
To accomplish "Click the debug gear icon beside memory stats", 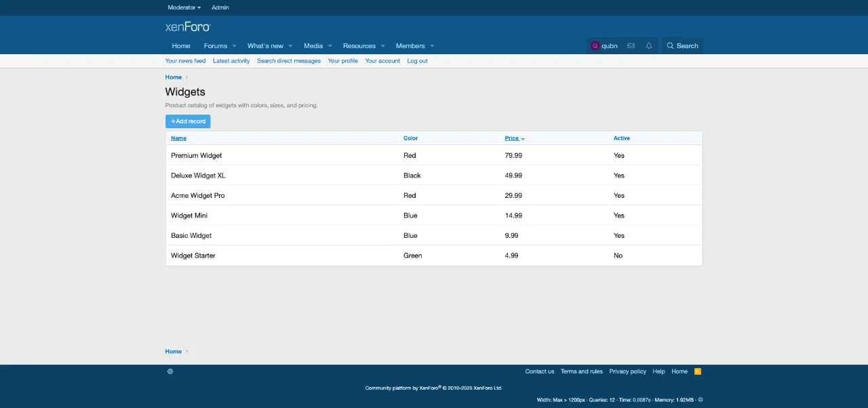I will pos(701,400).
